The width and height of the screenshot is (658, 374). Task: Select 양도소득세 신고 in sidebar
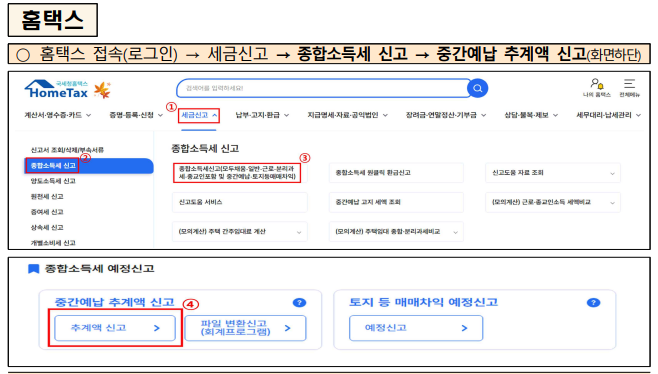[53, 181]
